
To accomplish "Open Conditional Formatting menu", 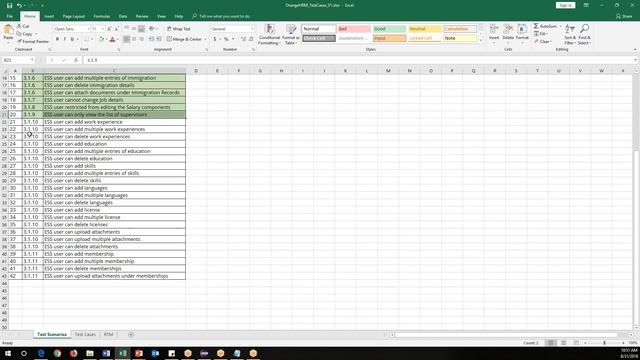I will coord(269,35).
